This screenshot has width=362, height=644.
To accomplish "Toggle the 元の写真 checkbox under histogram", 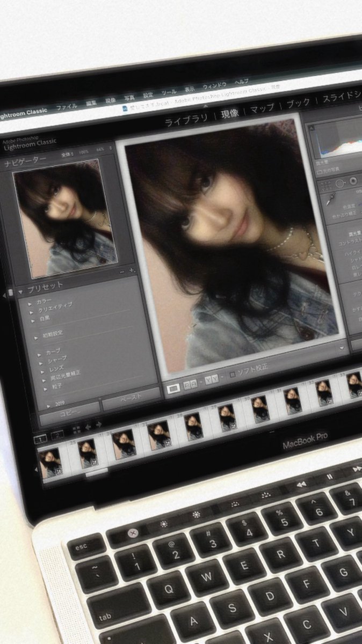I will tap(319, 172).
